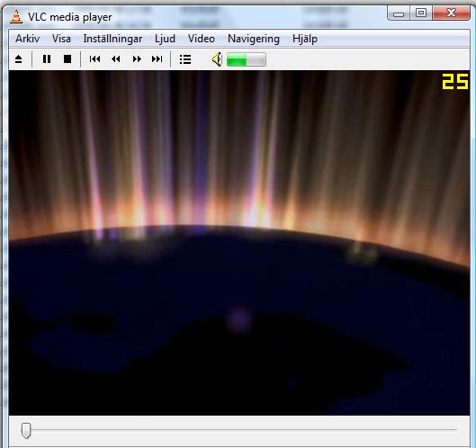Open the Arkiv menu
The width and height of the screenshot is (476, 448).
(28, 39)
